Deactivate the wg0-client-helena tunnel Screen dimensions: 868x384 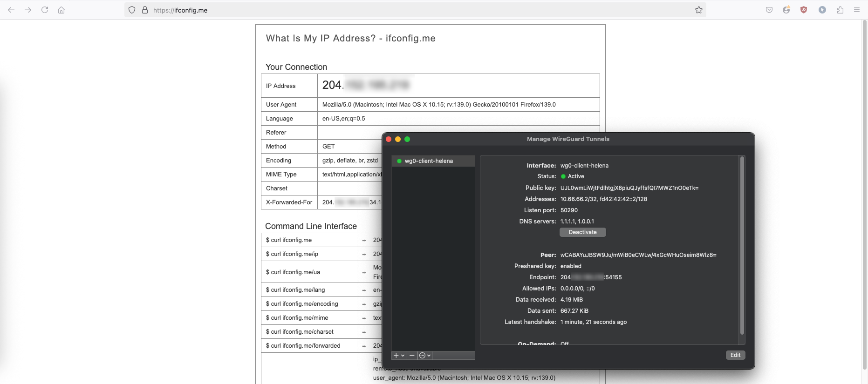(x=582, y=232)
